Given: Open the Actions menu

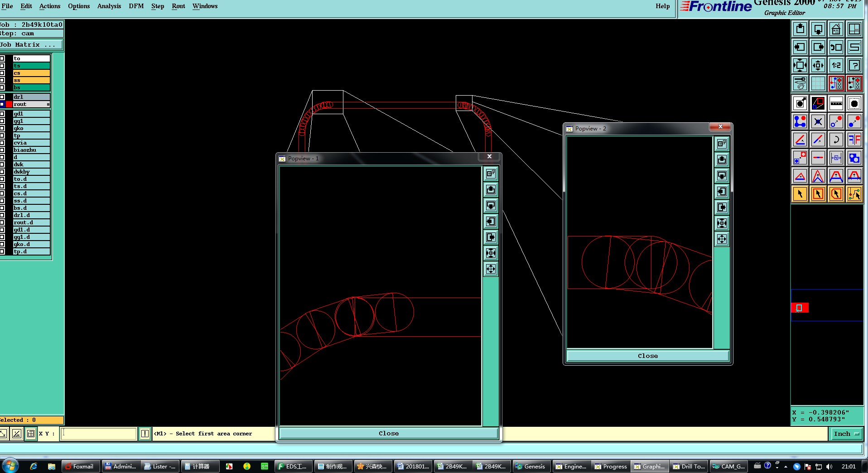Looking at the screenshot, I should coord(50,6).
